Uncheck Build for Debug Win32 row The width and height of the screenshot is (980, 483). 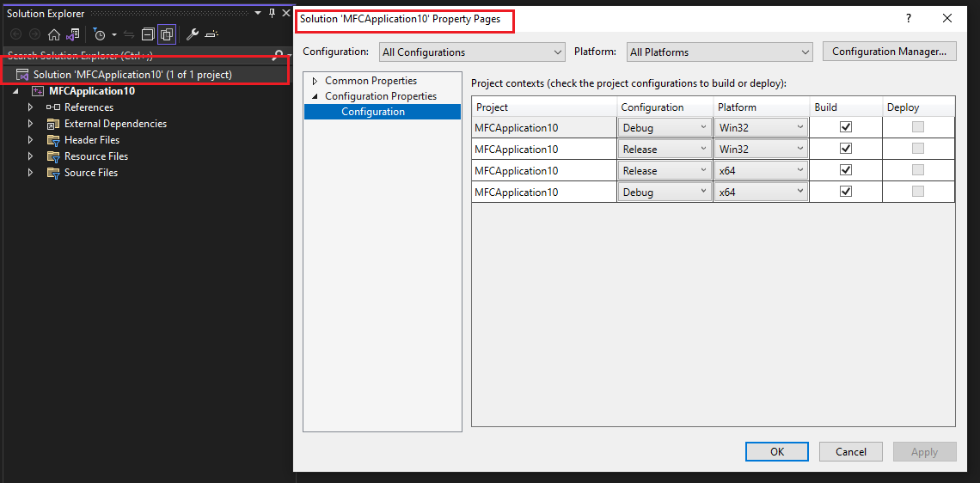click(846, 127)
